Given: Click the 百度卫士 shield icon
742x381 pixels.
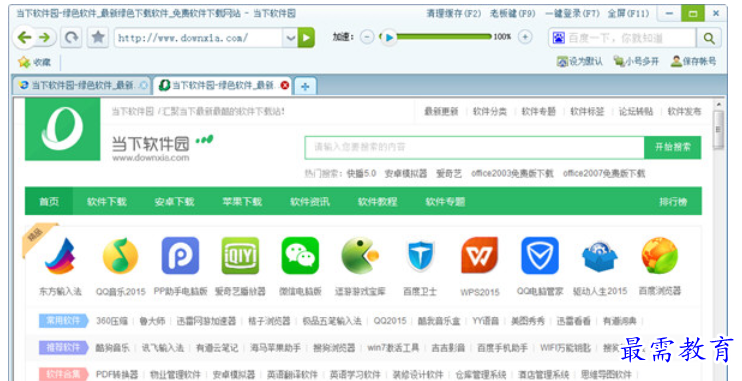Looking at the screenshot, I should click(420, 256).
